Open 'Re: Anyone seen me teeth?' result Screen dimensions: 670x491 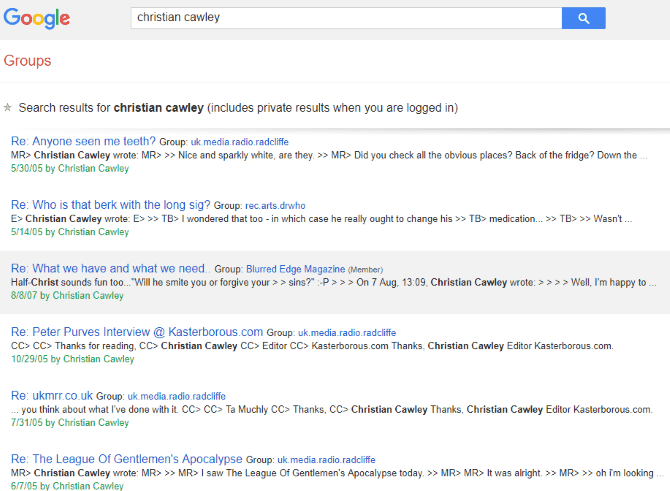coord(83,142)
